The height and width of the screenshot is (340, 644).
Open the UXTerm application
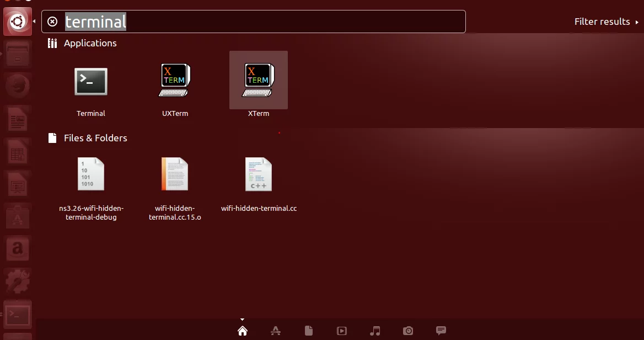[175, 82]
